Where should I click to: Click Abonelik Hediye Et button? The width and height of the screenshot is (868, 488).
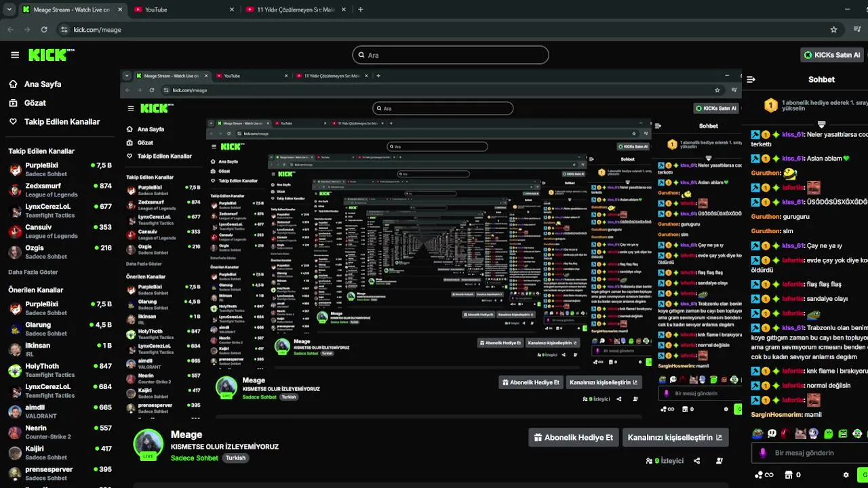tap(574, 437)
